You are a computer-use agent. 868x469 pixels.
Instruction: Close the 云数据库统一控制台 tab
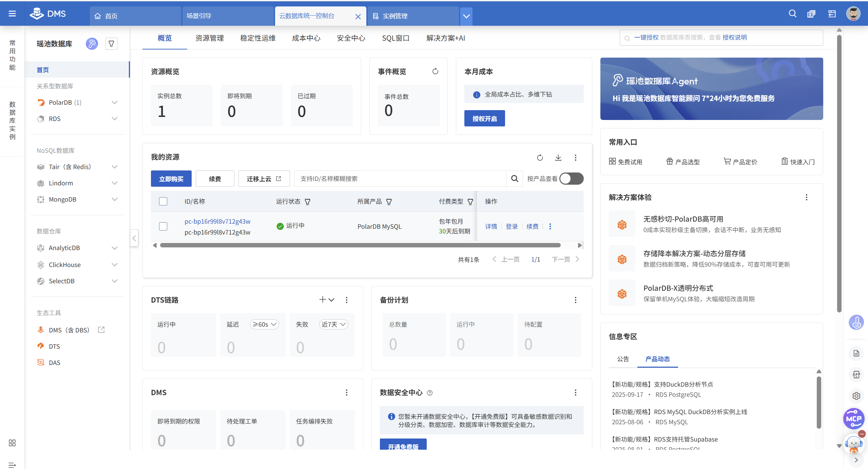coord(358,17)
